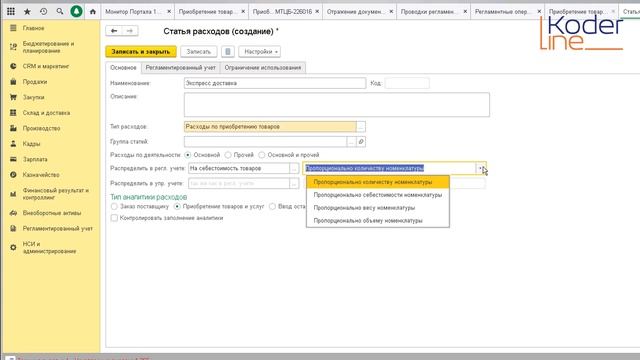Choose Пропорционально объему номенклатуры option
The image size is (640, 360).
pos(378,220)
